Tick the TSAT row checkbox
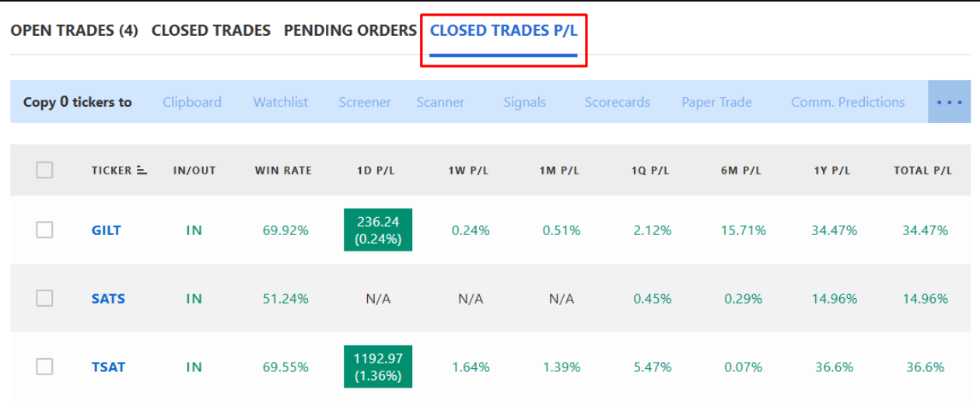This screenshot has height=418, width=980. 44,367
